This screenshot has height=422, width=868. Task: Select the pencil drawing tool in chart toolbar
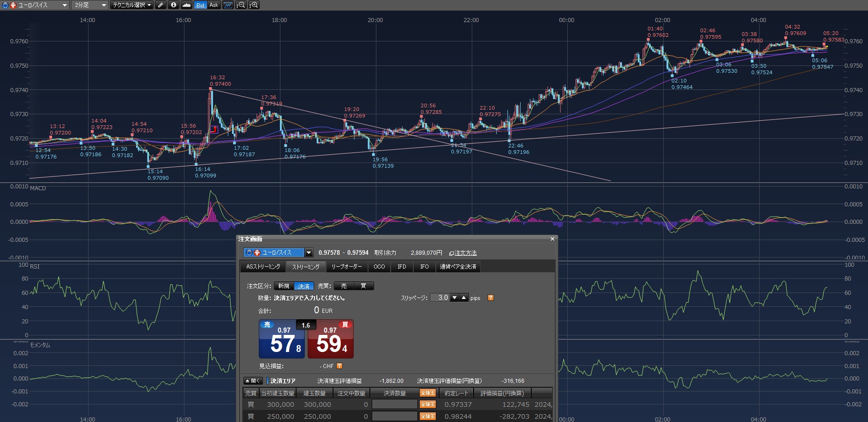pos(161,5)
